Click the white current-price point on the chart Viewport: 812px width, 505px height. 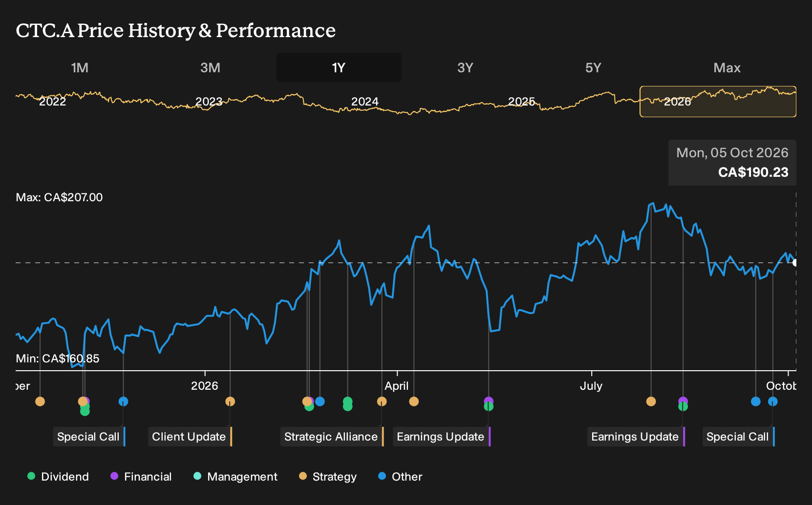point(795,263)
